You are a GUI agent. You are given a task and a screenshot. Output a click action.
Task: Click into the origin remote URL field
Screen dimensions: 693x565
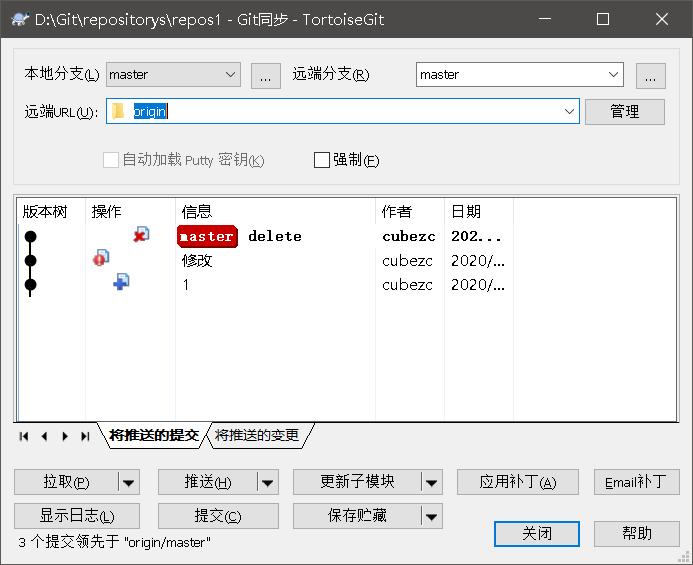pos(343,111)
